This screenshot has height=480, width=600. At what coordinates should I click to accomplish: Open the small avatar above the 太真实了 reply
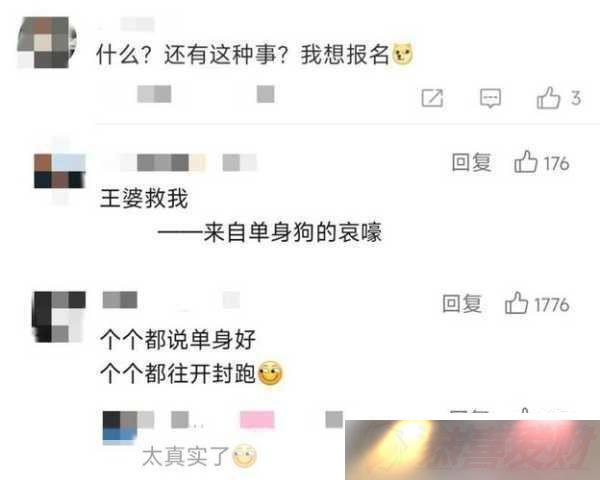(120, 426)
